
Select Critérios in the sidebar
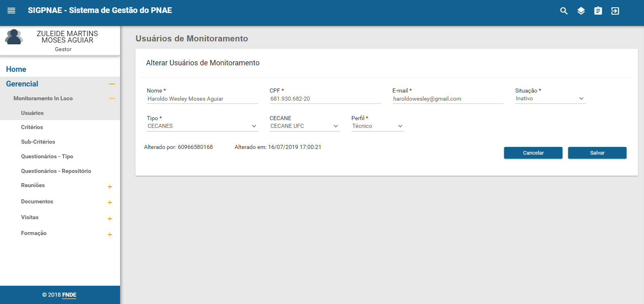(32, 127)
